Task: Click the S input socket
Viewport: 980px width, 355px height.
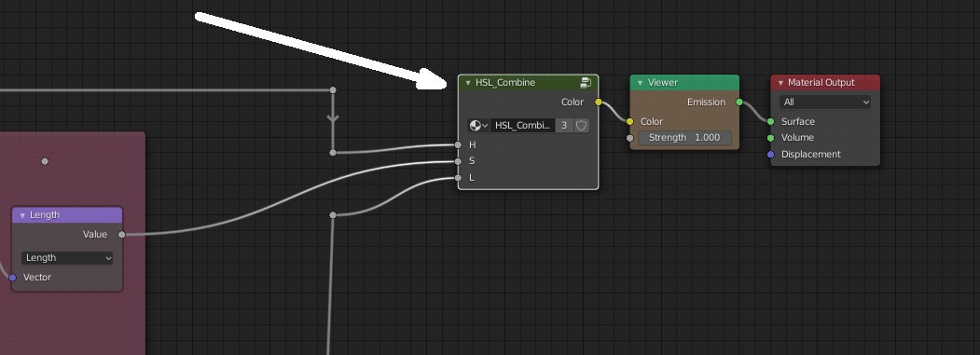Action: coord(458,161)
